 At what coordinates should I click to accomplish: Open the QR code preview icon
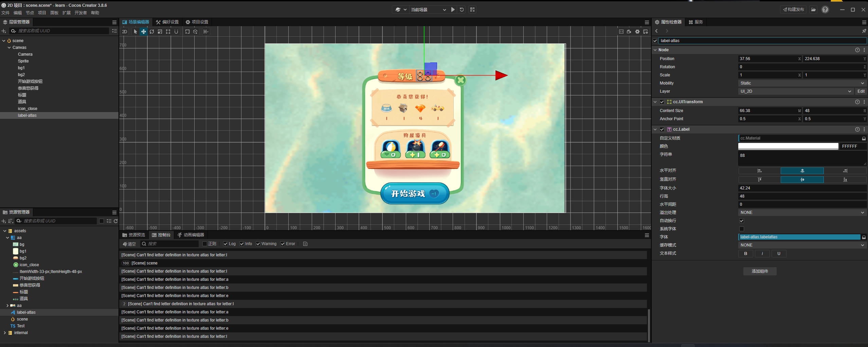tap(472, 10)
